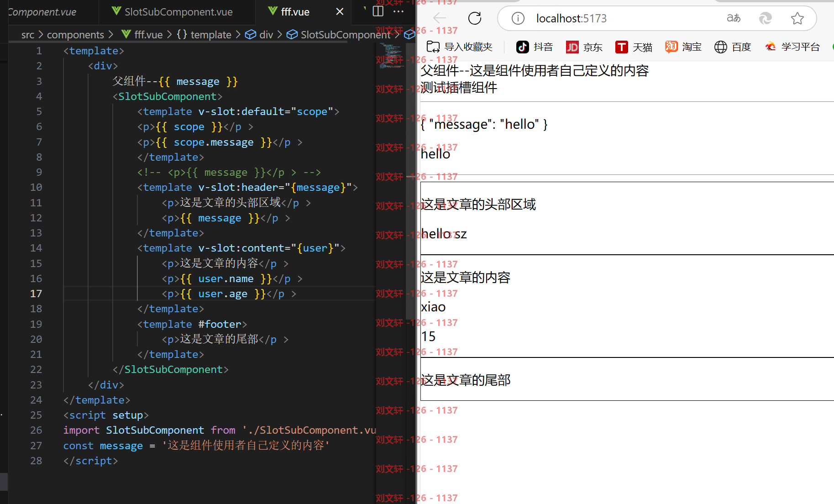The height and width of the screenshot is (504, 834).
Task: Select the components breadcrumb
Action: click(x=75, y=35)
